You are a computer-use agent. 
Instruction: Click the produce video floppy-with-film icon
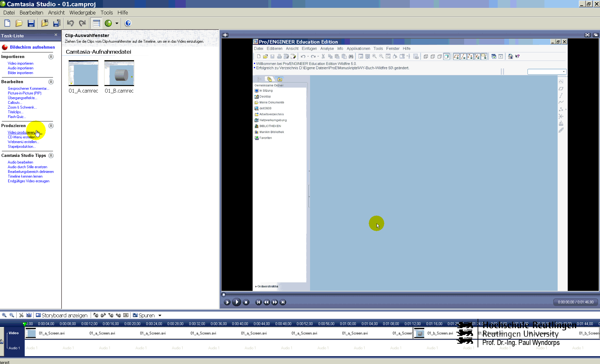pos(57,23)
